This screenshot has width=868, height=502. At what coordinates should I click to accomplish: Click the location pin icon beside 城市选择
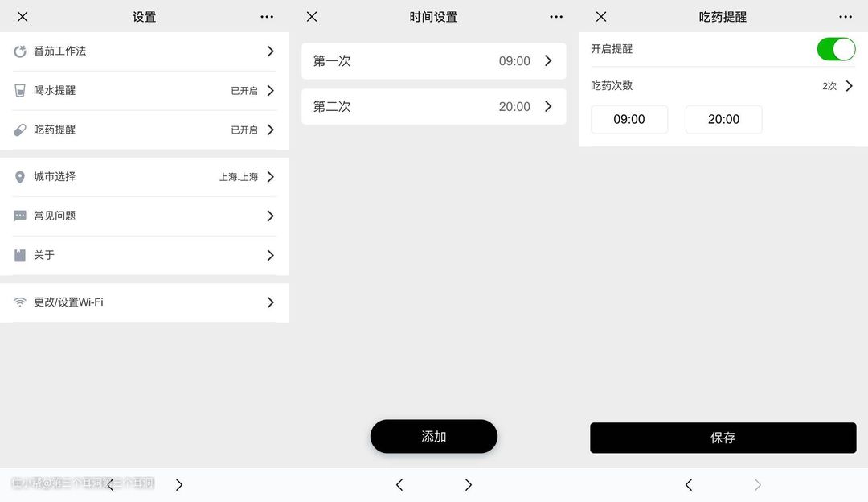[20, 177]
